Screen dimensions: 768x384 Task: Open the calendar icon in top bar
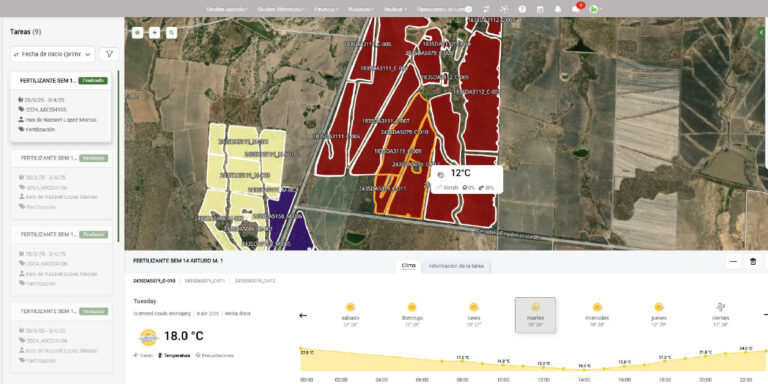pos(540,9)
